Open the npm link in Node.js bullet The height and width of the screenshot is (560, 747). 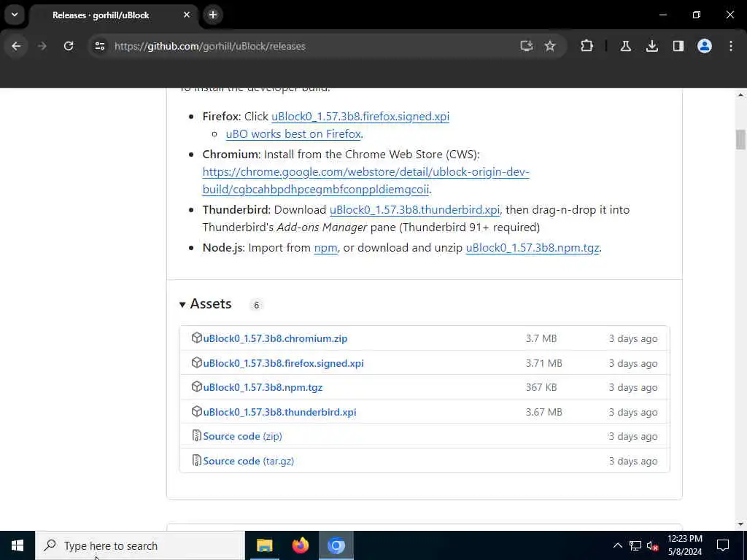pyautogui.click(x=325, y=248)
